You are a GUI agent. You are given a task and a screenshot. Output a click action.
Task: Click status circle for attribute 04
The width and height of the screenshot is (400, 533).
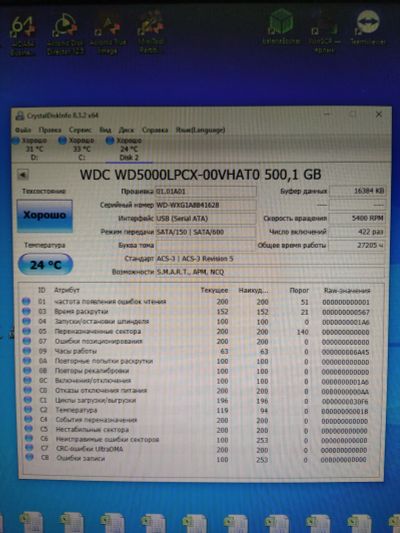26,321
